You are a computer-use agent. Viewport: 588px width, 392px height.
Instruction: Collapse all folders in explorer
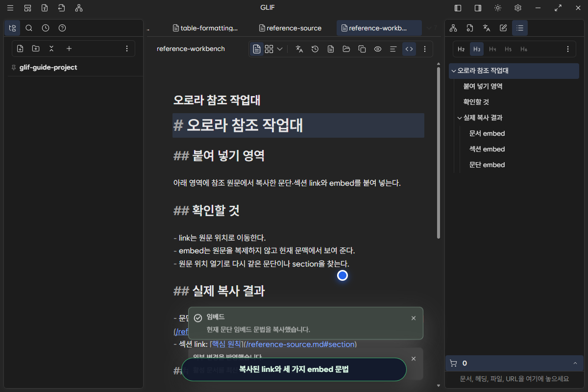(51, 49)
